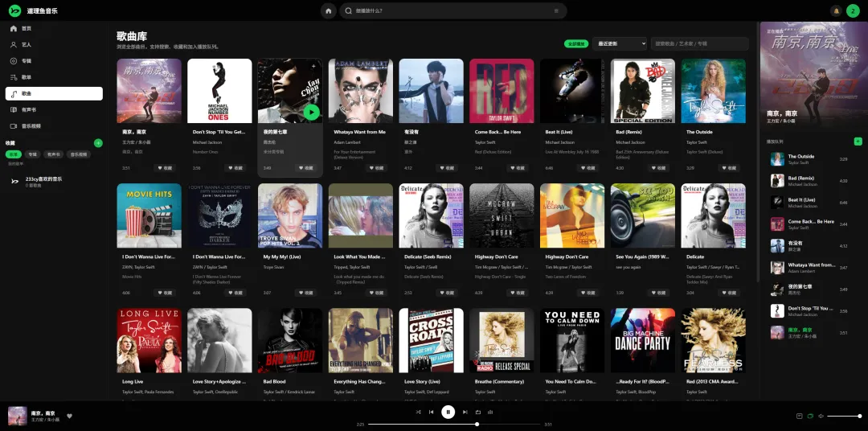Click 收藏 on the Don't Stop 'Til You Get card

click(x=235, y=168)
